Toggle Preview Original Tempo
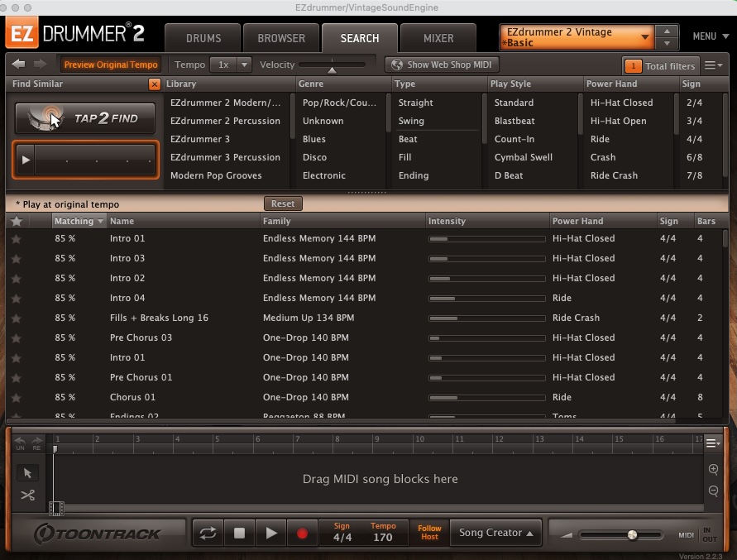Image resolution: width=737 pixels, height=560 pixels. [x=110, y=65]
